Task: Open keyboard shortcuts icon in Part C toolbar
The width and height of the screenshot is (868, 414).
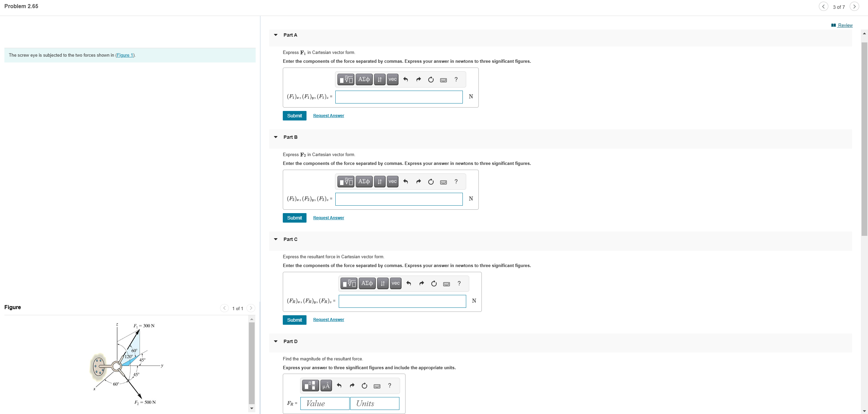Action: pyautogui.click(x=447, y=284)
